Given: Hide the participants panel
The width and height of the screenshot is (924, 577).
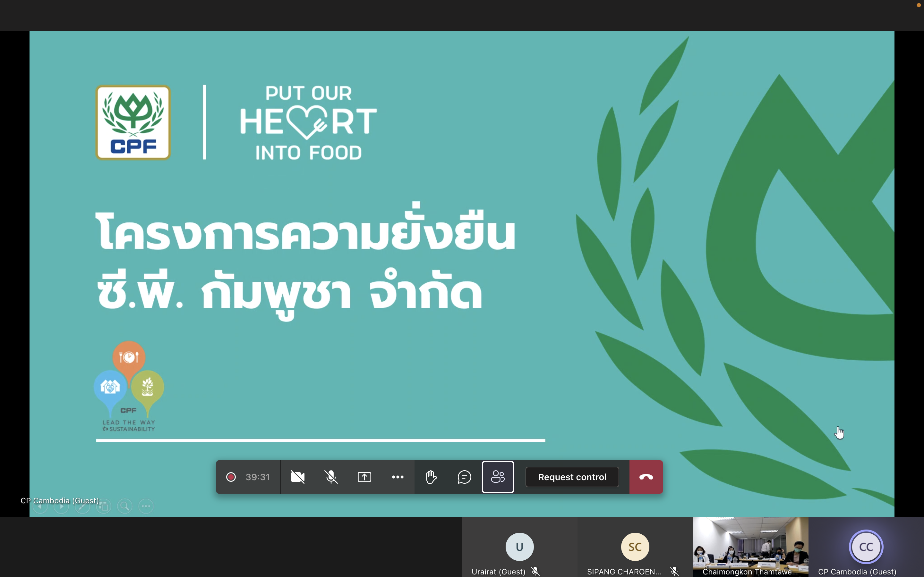Looking at the screenshot, I should point(498,477).
